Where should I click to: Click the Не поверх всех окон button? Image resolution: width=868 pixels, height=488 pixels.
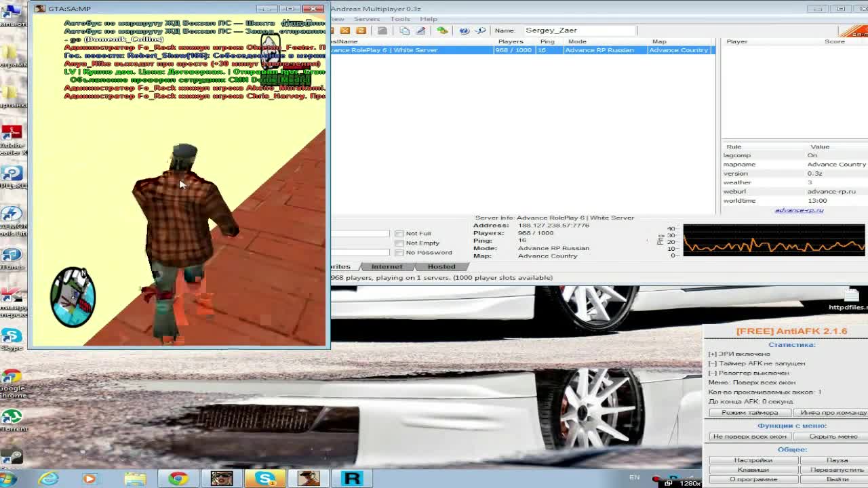pyautogui.click(x=749, y=436)
